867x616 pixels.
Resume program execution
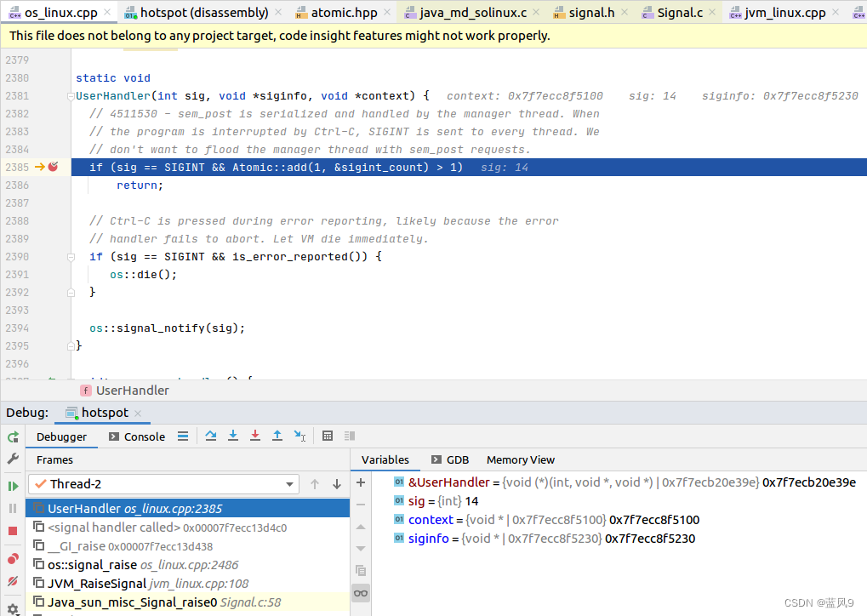[13, 486]
